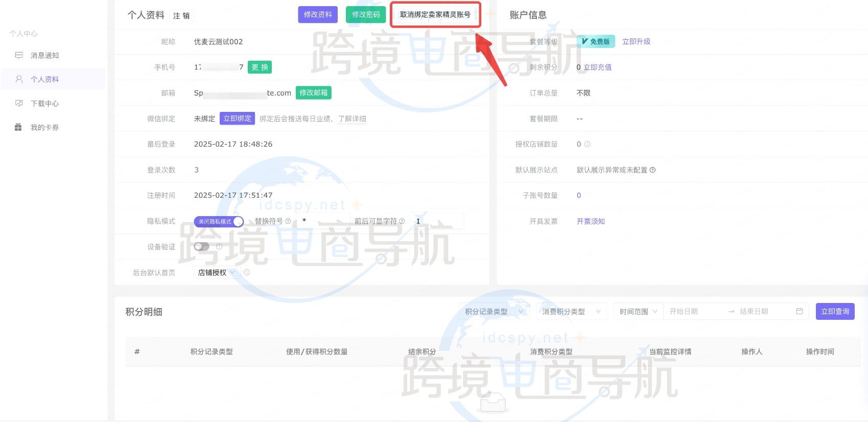
Task: Open the 时间范围 dropdown
Action: pos(638,312)
